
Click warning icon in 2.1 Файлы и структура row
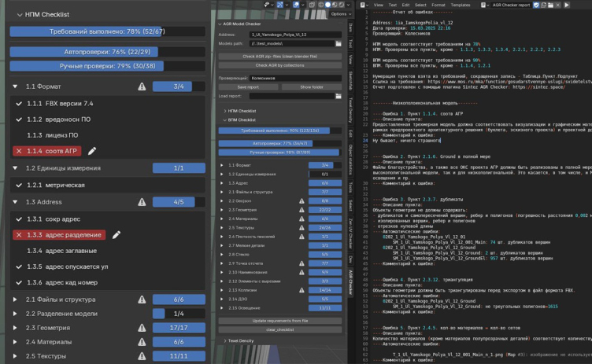tap(142, 300)
